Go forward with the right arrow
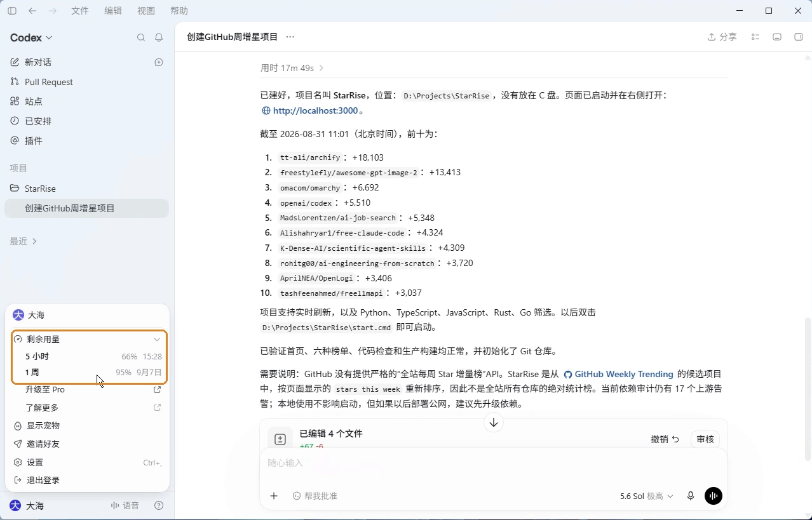 coord(53,11)
